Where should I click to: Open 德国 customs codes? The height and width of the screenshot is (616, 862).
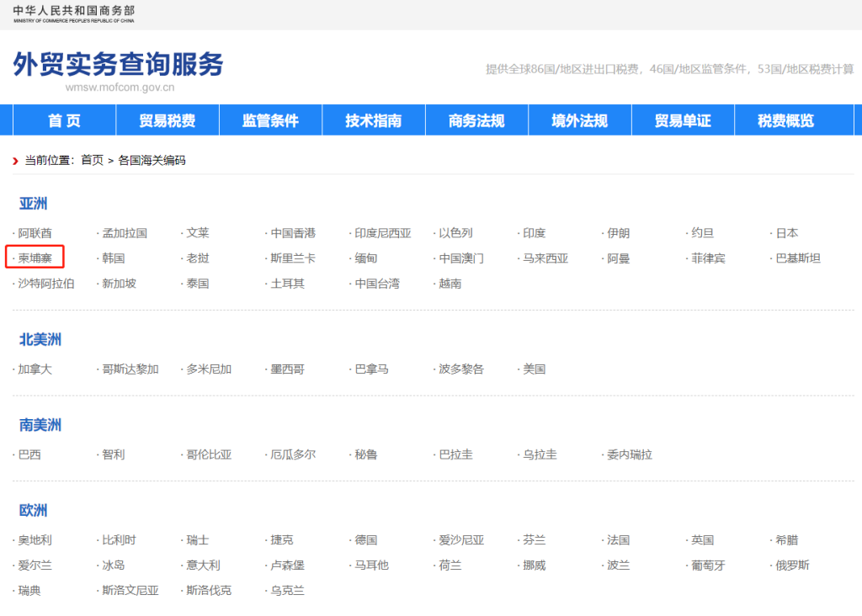tap(365, 540)
